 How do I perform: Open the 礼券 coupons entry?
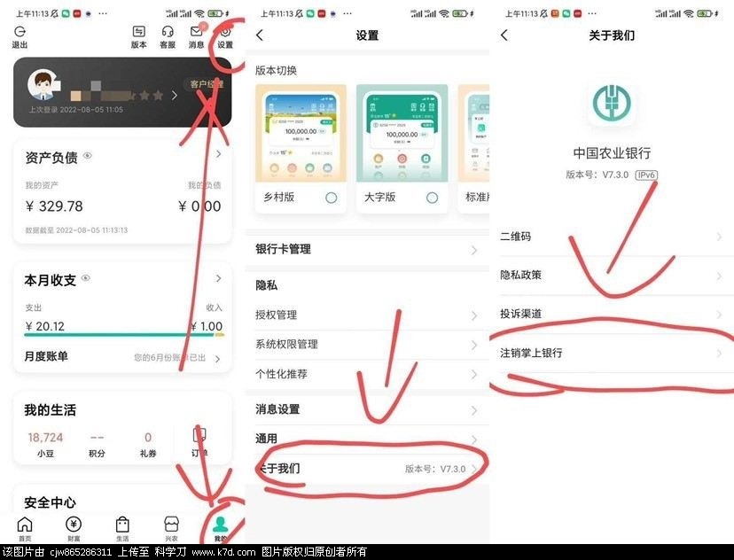[x=148, y=444]
